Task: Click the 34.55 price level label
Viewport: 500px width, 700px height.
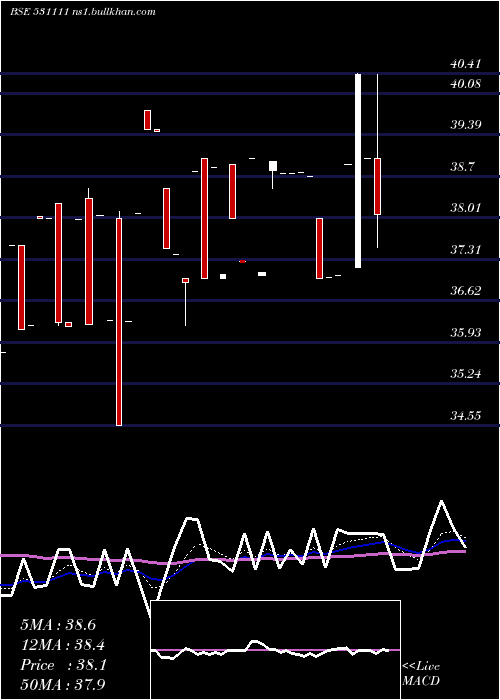Action: [466, 416]
